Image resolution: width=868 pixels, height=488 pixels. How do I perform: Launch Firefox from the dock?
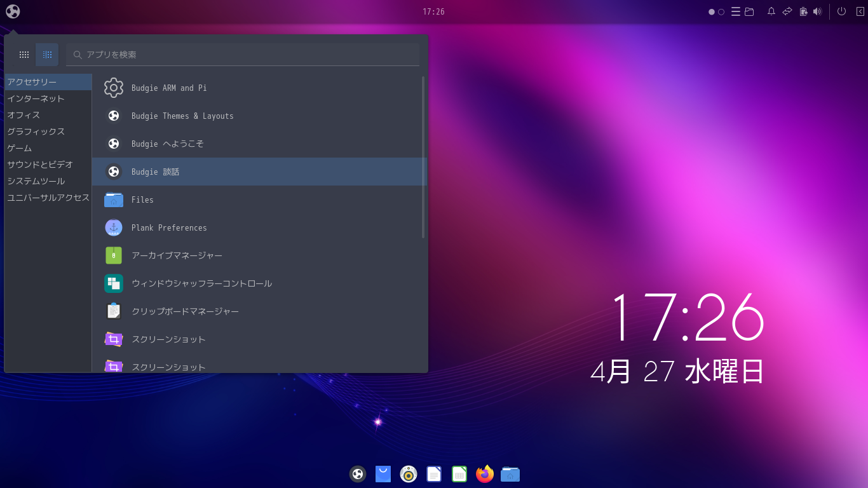click(485, 474)
